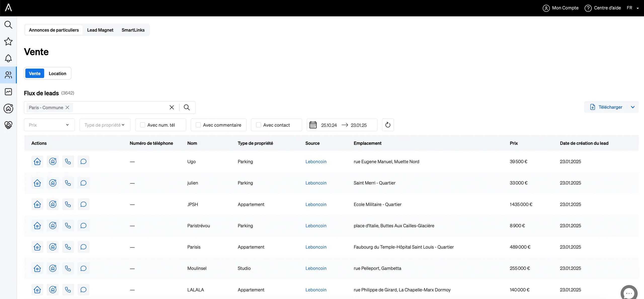Remove the Paris - Commune filter tag
644x299 pixels.
(x=67, y=107)
